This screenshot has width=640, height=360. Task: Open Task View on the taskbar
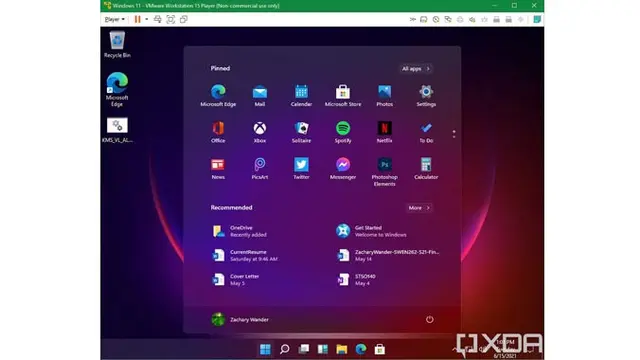304,349
